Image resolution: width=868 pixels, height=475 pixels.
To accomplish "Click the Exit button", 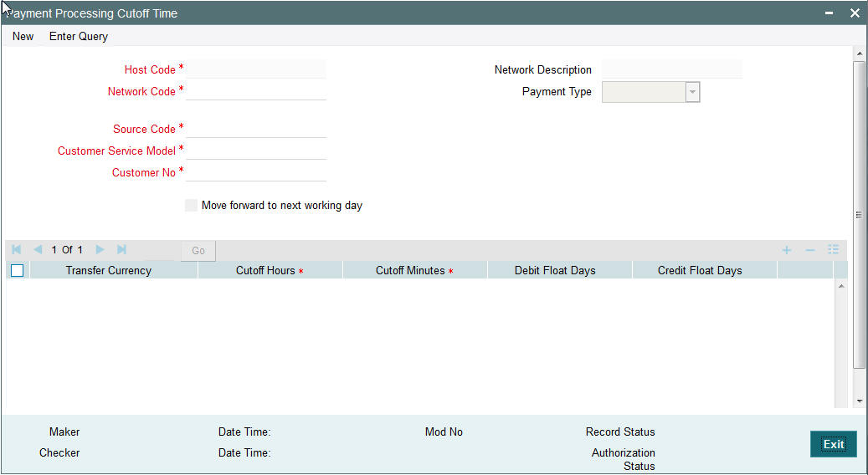I will coord(833,444).
